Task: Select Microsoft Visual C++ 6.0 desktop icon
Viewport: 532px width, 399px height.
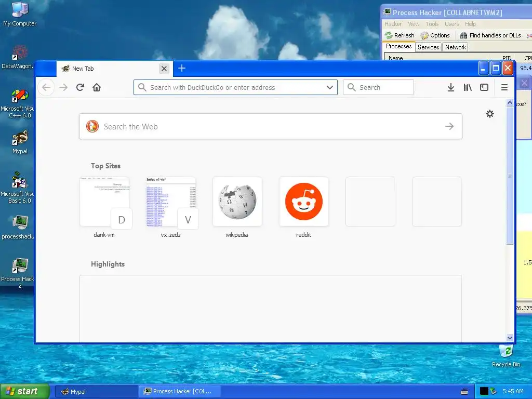Action: click(17, 103)
